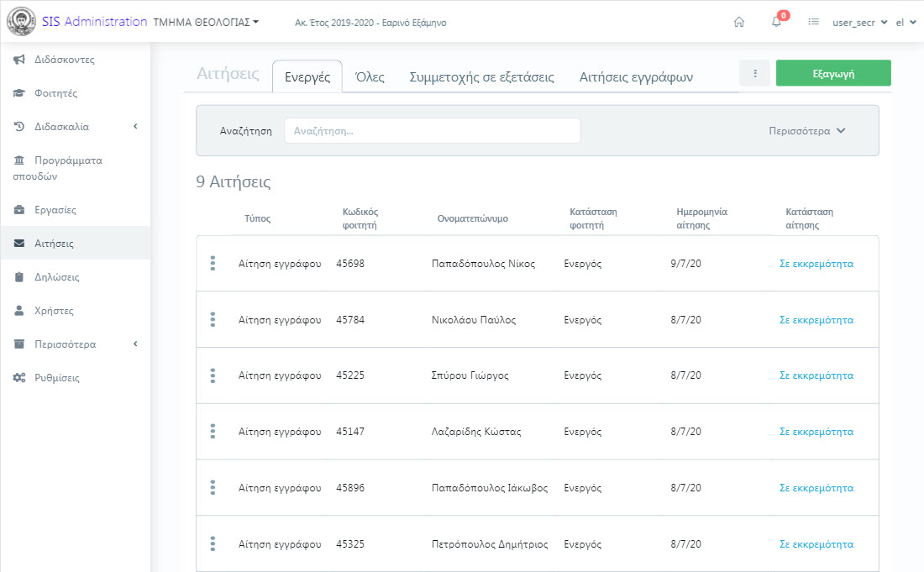Open Σε εκκρεμότητα status for student 45325
The image size is (924, 572).
pyautogui.click(x=816, y=543)
